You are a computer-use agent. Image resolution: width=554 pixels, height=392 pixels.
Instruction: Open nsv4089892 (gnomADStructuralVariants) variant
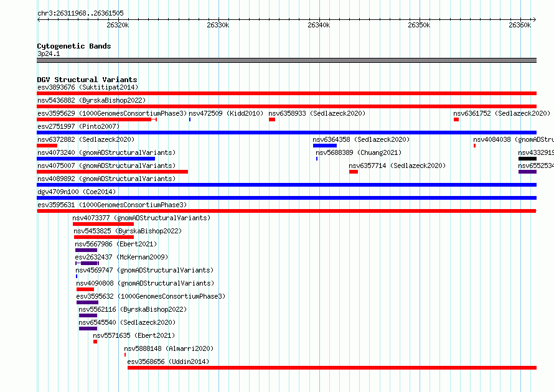(106, 179)
